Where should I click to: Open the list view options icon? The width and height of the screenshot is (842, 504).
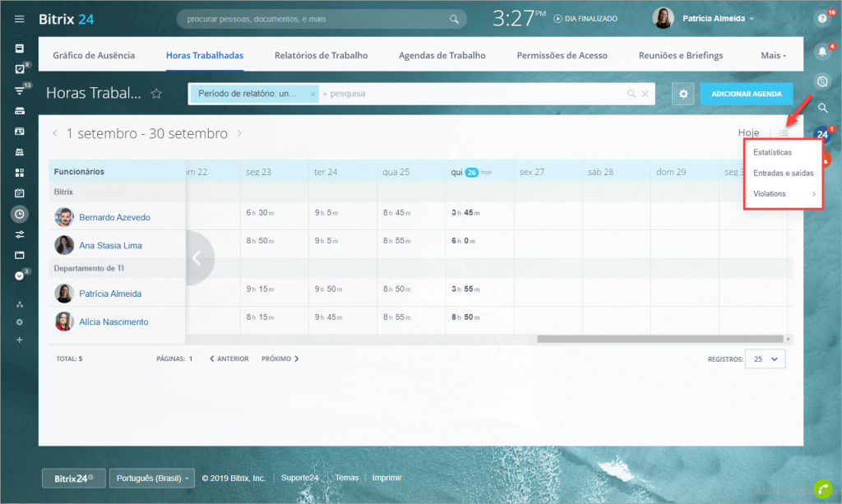click(784, 133)
